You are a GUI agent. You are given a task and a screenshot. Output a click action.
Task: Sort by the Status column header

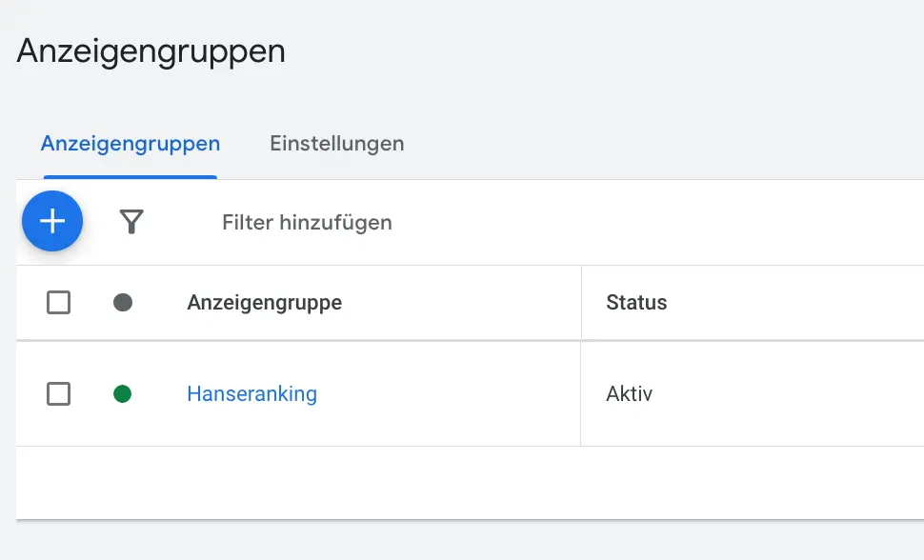[x=636, y=303]
